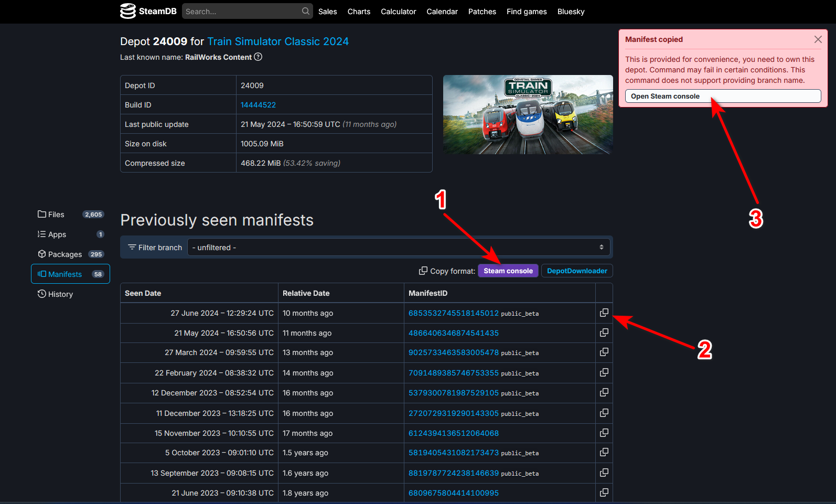
Task: Open manifest 8819787724238146639 link
Action: pos(454,473)
